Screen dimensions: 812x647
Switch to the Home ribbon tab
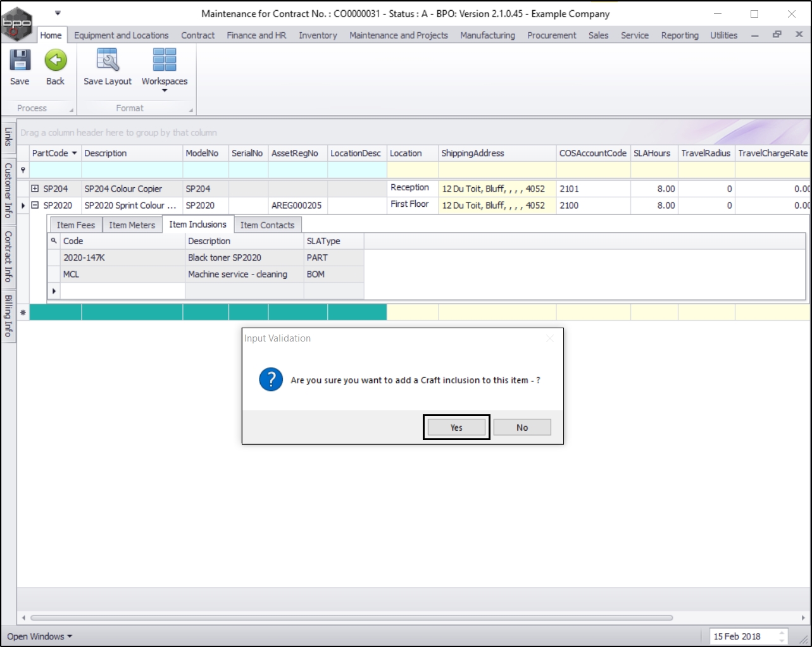(51, 35)
